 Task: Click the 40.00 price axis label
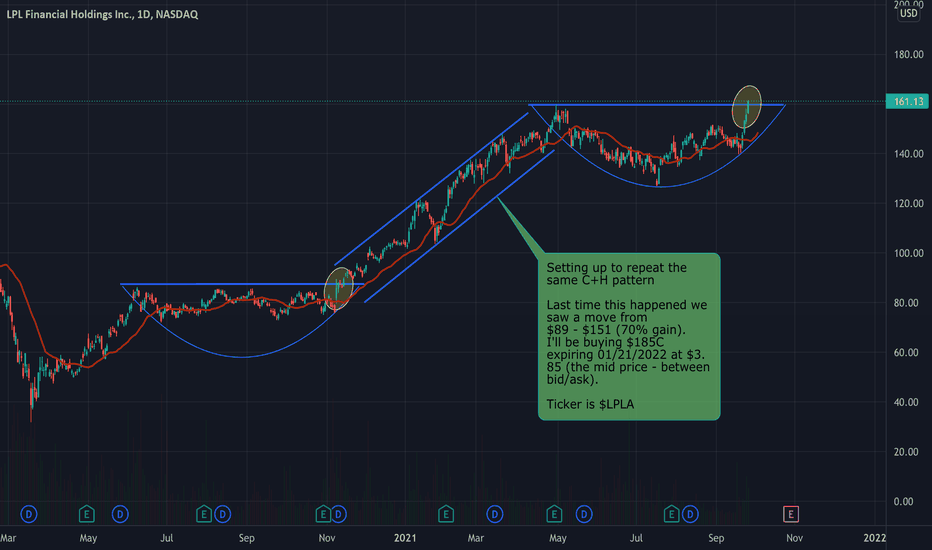(906, 403)
